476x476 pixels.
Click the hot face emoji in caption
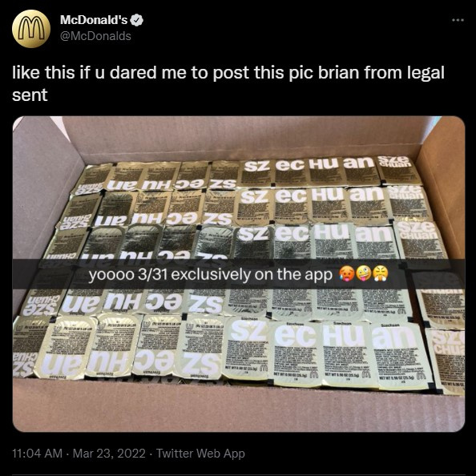click(345, 274)
